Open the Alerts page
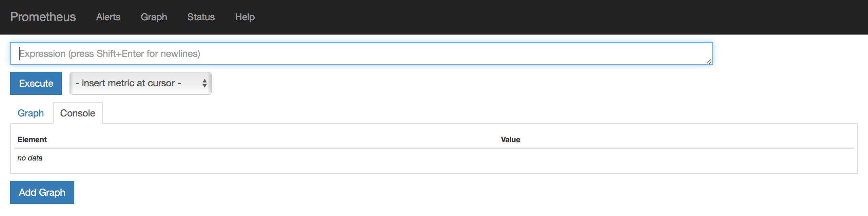This screenshot has height=216, width=868. coord(108,17)
